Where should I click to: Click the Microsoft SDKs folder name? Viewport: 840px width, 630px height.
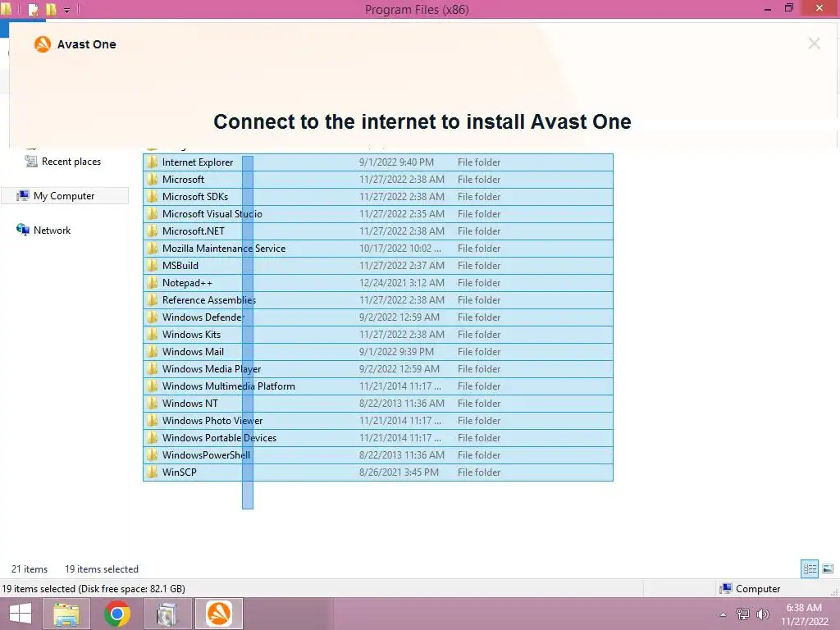click(x=195, y=197)
